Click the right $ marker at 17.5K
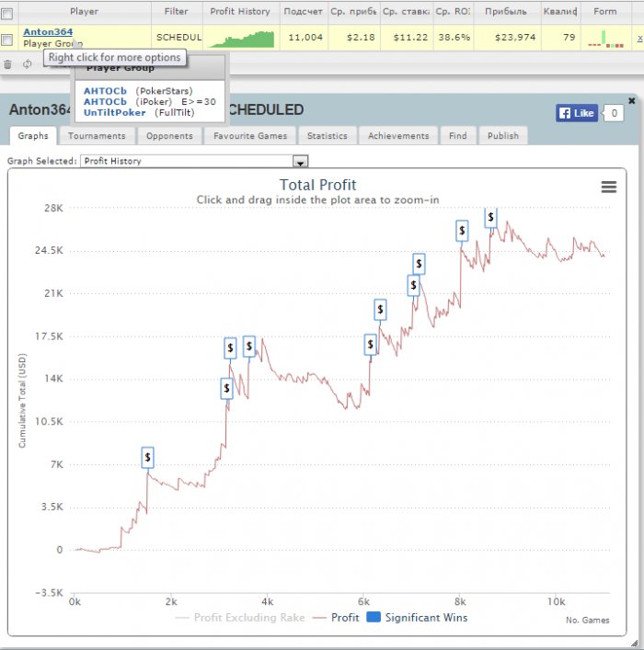 pos(249,346)
